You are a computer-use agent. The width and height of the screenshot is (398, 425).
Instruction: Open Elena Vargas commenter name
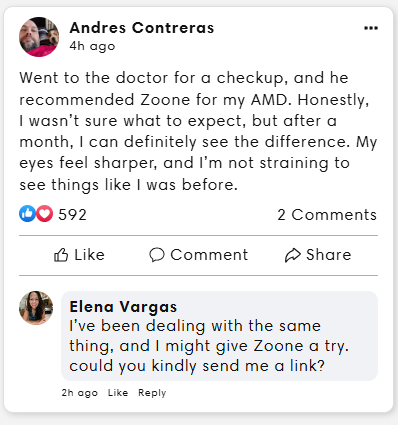coord(123,307)
